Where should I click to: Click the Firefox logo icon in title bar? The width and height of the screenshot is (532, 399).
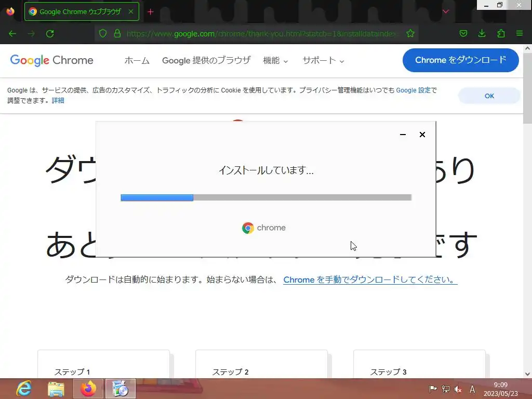pyautogui.click(x=10, y=11)
